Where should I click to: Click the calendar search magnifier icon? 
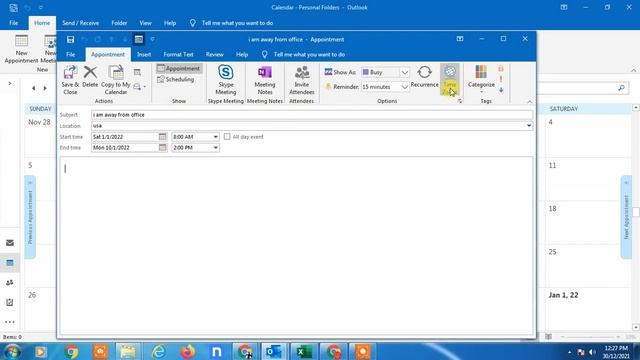tap(621, 88)
